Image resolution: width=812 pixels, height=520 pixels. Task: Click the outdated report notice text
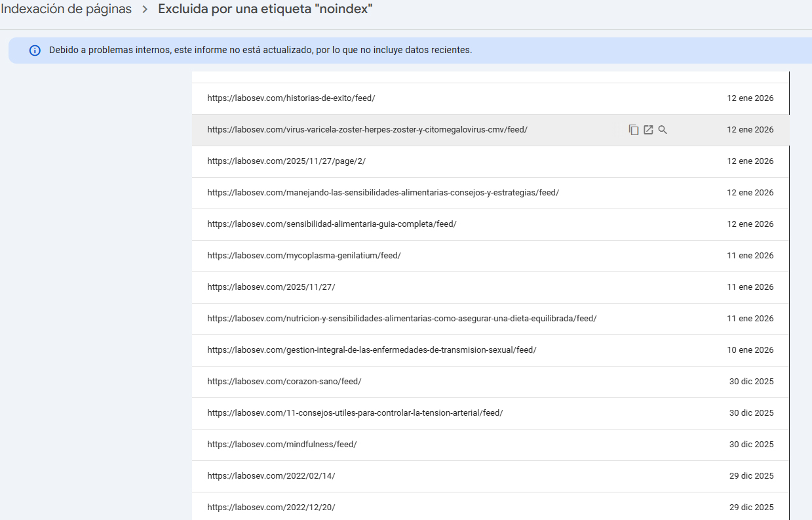(x=260, y=50)
